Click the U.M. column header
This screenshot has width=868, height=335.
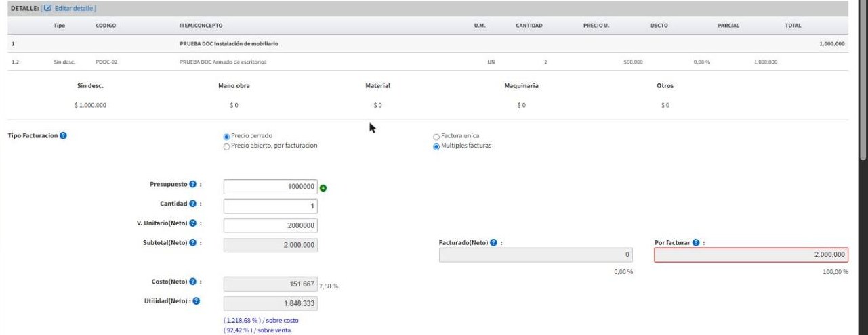click(x=479, y=26)
